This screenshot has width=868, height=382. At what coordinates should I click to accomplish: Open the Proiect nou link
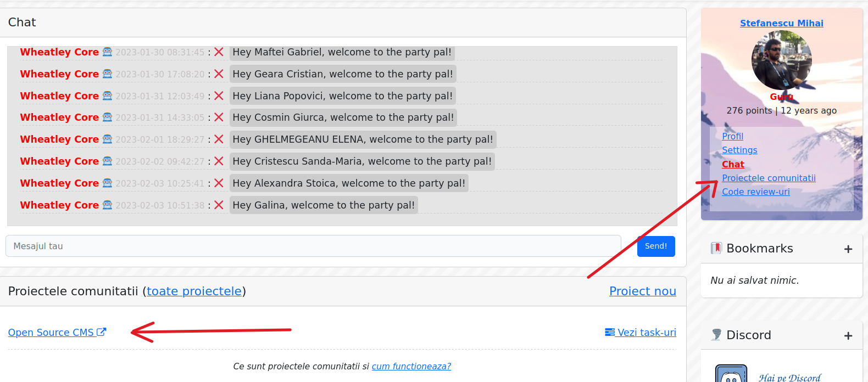point(643,291)
